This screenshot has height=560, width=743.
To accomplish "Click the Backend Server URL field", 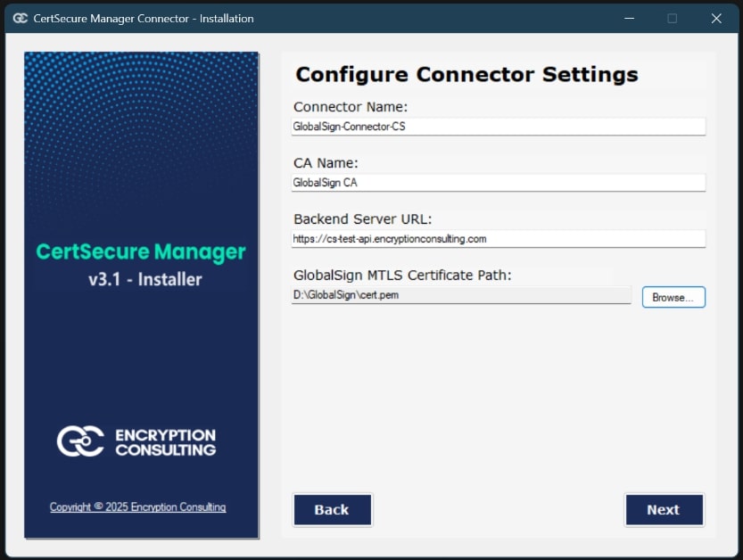I will (x=498, y=239).
